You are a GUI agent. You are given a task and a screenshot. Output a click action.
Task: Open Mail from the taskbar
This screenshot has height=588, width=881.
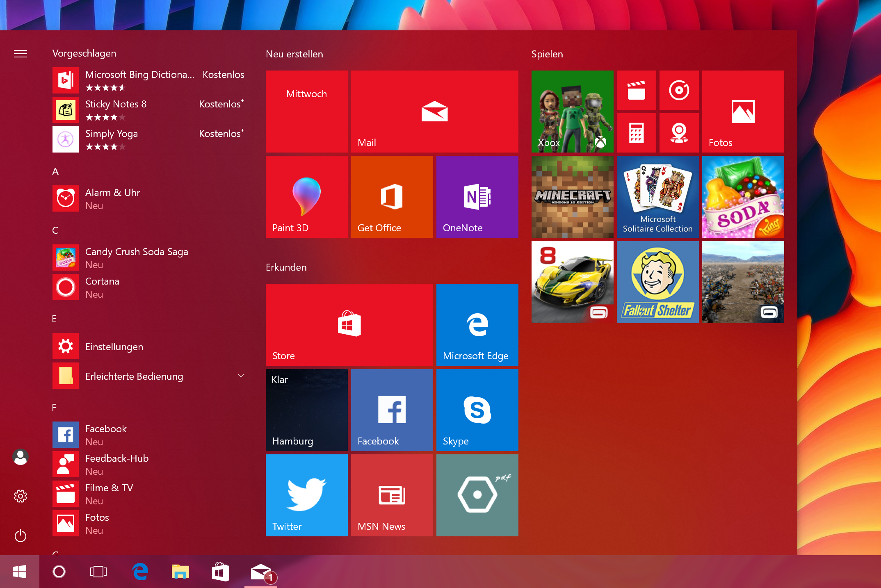(x=261, y=572)
